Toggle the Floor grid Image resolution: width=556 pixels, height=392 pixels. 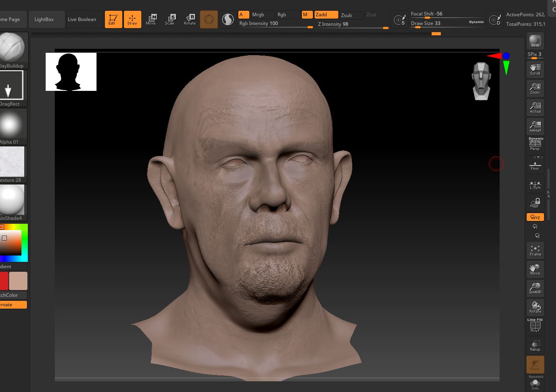pyautogui.click(x=535, y=164)
